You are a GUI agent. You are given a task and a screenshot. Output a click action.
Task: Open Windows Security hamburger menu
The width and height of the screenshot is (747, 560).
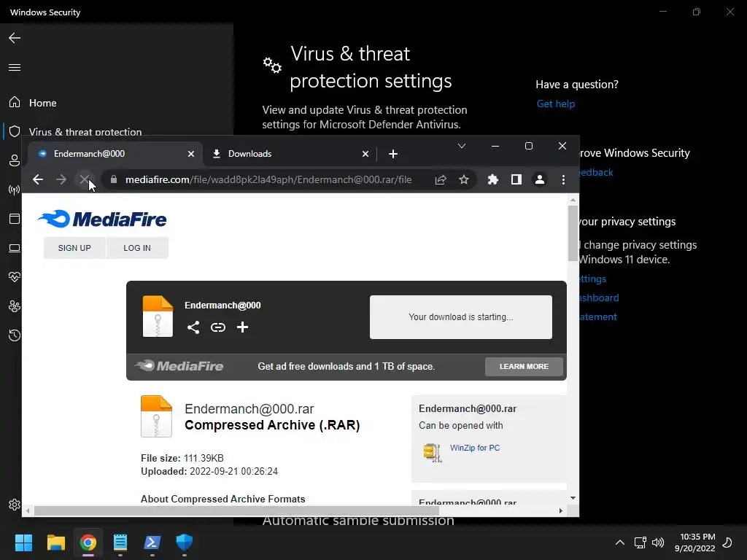15,67
